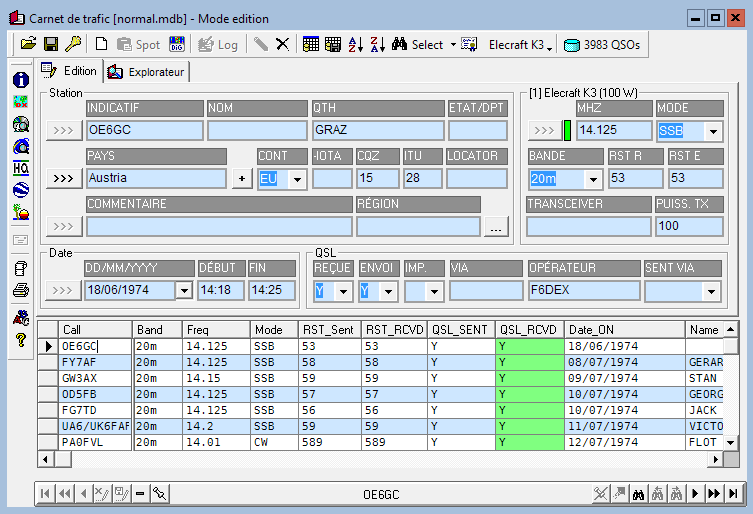The width and height of the screenshot is (753, 514).
Task: Click the MHZ field showing 14.125
Action: tap(614, 130)
